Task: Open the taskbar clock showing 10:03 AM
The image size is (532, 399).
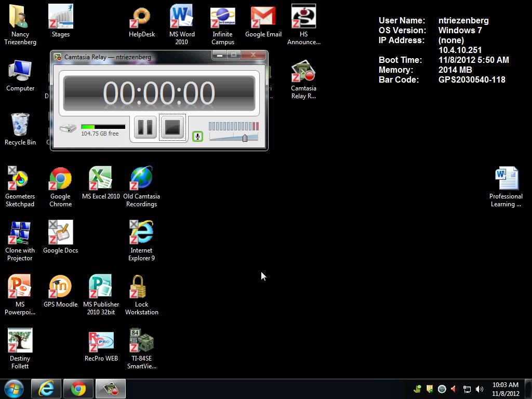Action: click(x=506, y=389)
